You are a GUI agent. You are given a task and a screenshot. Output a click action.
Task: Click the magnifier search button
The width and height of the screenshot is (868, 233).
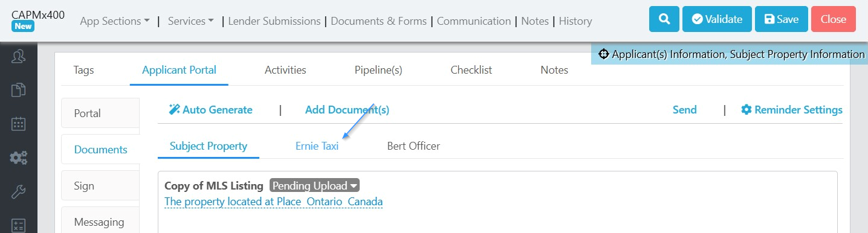tap(664, 19)
